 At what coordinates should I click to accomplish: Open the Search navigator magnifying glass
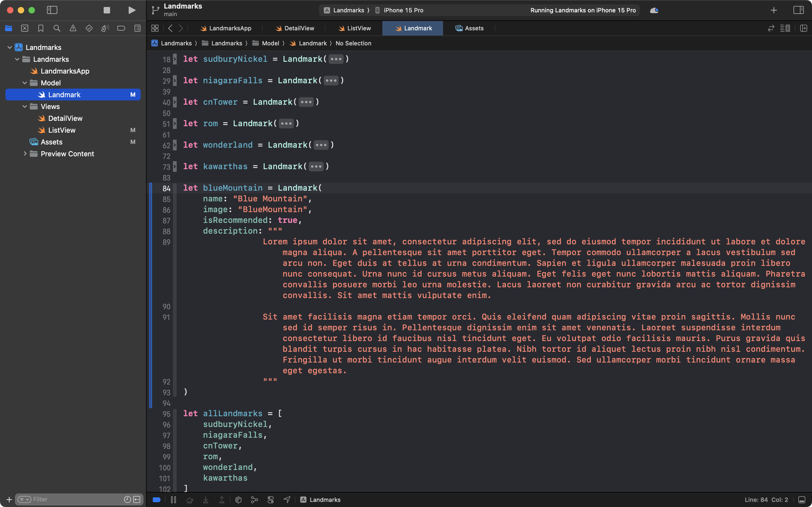point(57,28)
